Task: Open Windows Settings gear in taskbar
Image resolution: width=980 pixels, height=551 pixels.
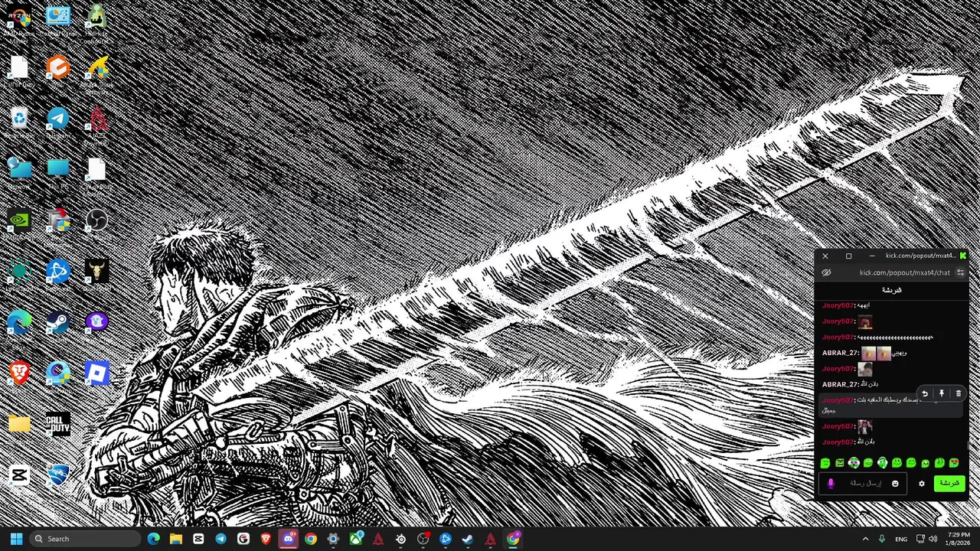Action: point(333,539)
